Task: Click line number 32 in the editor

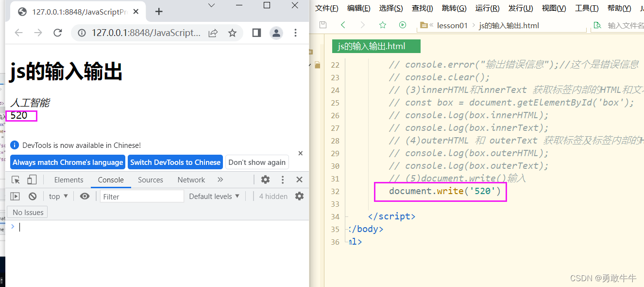Action: click(335, 191)
